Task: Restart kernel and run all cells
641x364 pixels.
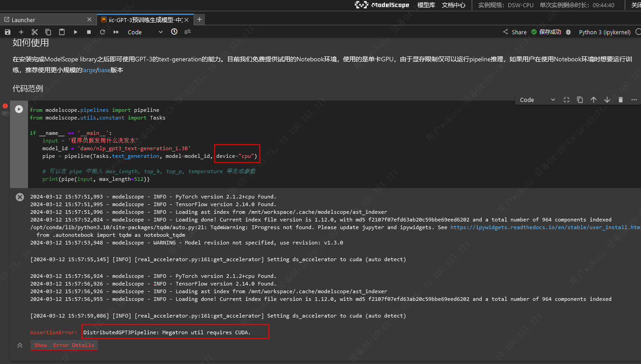Action: pyautogui.click(x=116, y=32)
